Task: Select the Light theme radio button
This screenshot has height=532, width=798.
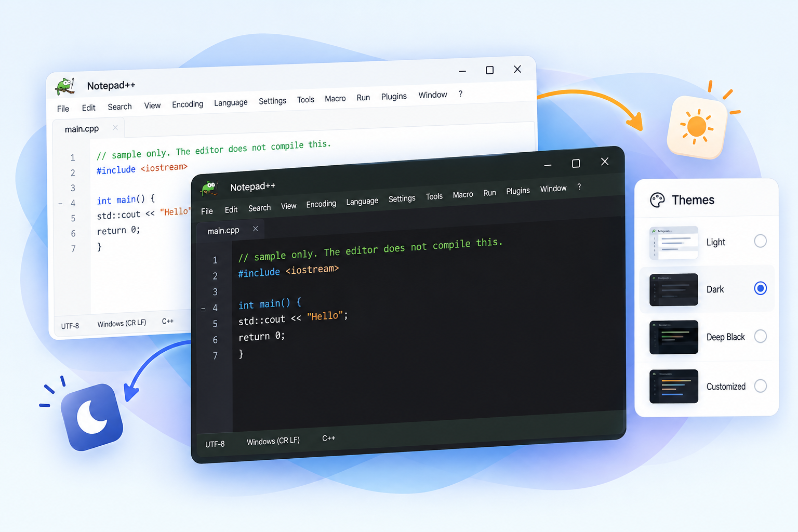Action: tap(760, 241)
